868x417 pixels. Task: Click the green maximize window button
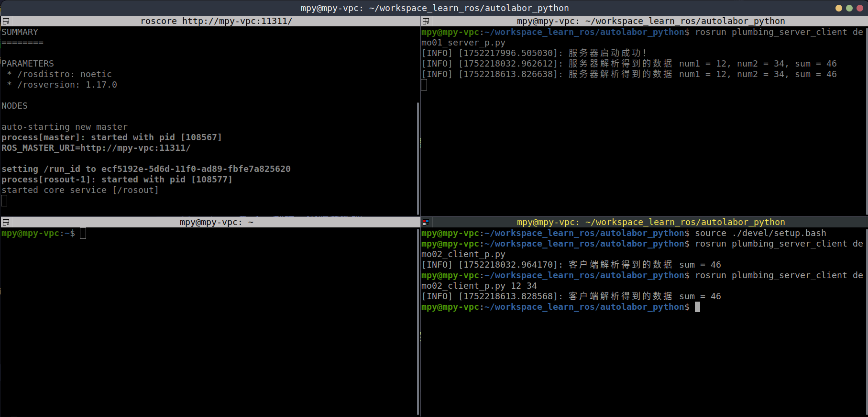tap(849, 8)
